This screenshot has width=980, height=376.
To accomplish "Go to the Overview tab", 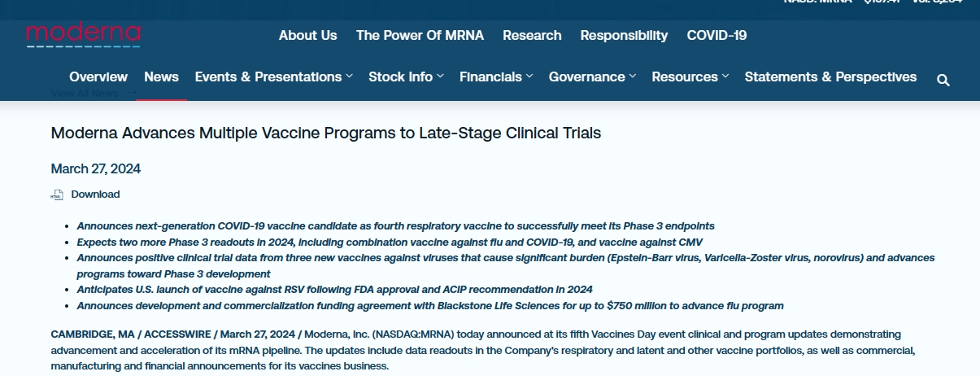I will 98,77.
